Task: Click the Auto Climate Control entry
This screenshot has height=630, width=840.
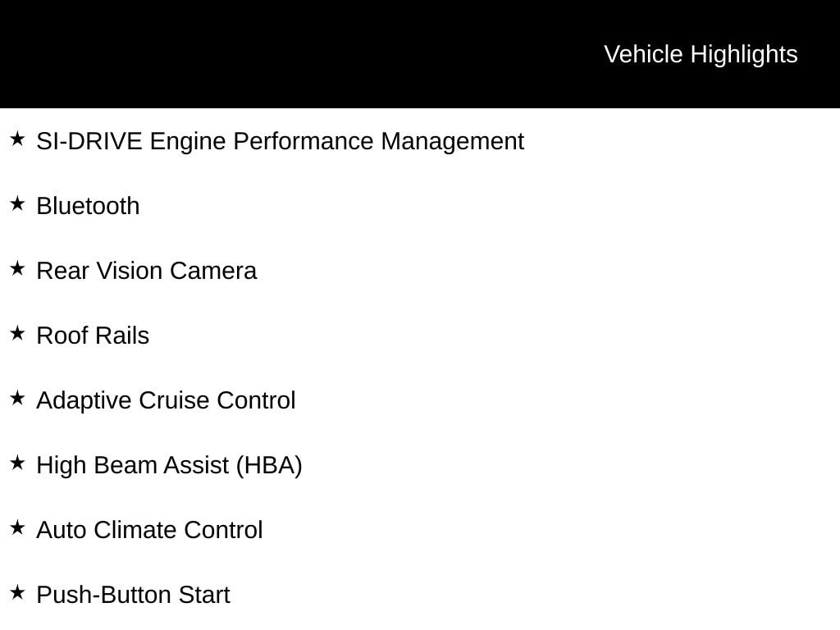Action: (149, 530)
